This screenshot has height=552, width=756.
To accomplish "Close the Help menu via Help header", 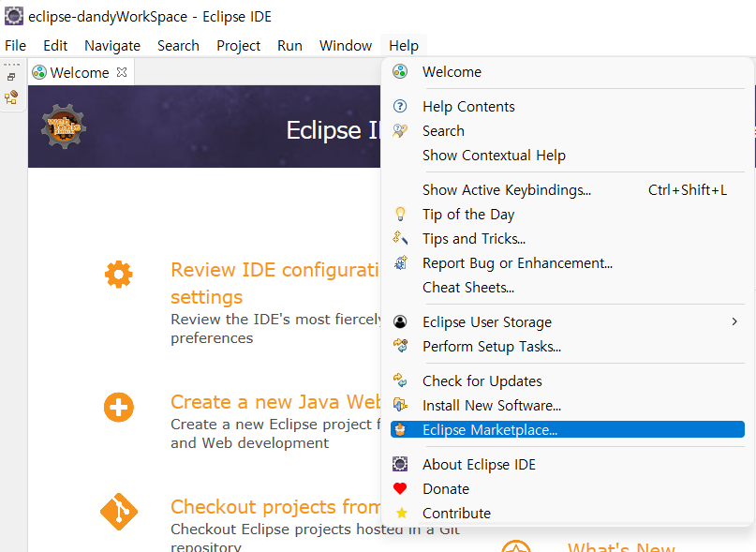I will pyautogui.click(x=404, y=45).
